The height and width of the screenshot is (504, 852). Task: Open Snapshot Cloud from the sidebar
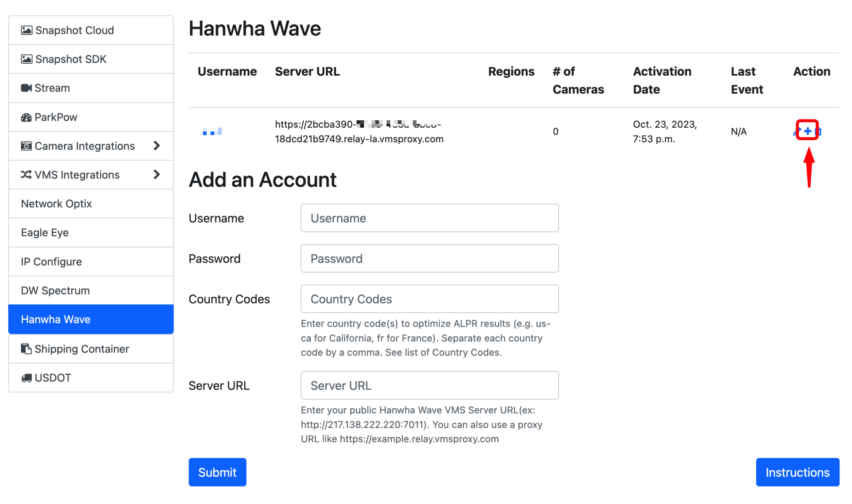pos(91,30)
